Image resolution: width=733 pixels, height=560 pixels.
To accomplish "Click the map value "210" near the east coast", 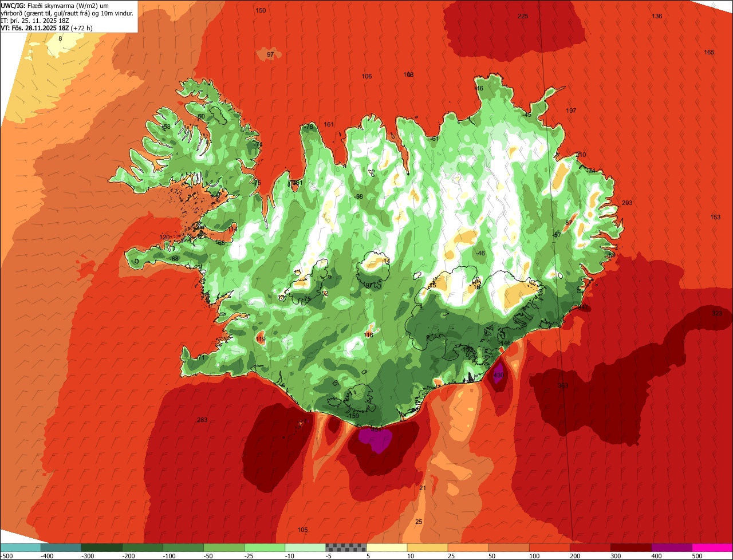I will click(581, 155).
